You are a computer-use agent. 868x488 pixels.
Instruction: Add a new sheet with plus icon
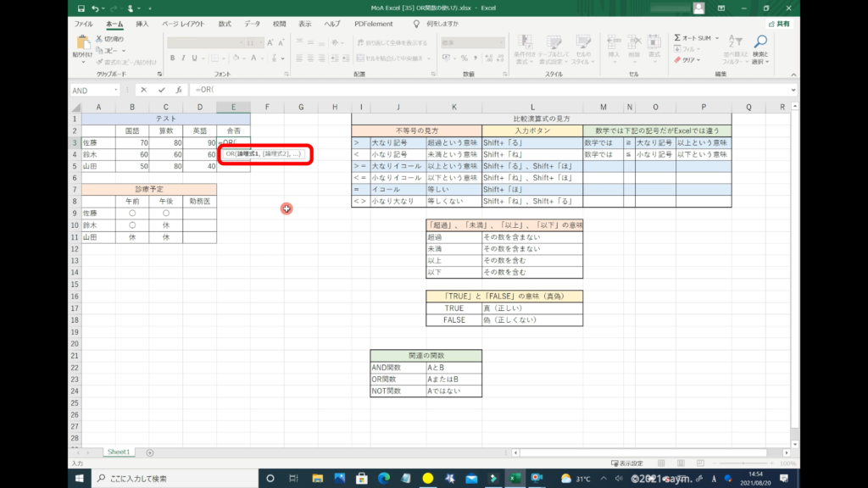(150, 452)
